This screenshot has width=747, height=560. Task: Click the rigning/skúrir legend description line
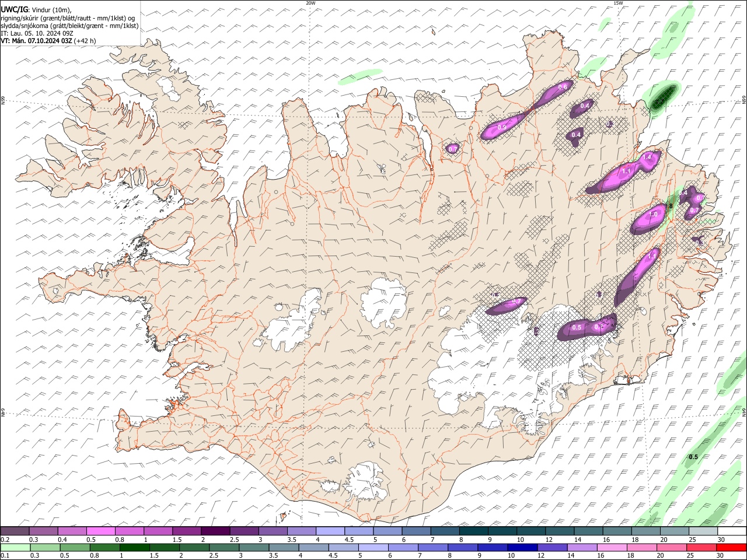point(68,17)
